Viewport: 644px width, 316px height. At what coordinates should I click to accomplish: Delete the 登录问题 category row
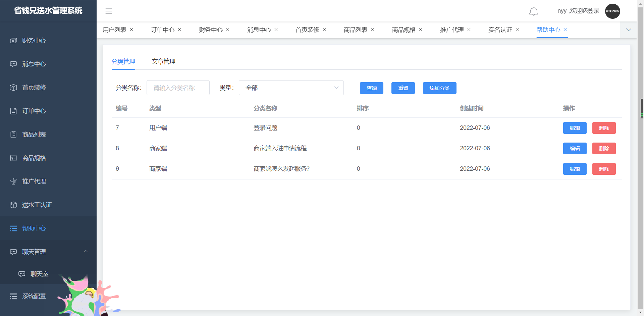click(x=604, y=128)
